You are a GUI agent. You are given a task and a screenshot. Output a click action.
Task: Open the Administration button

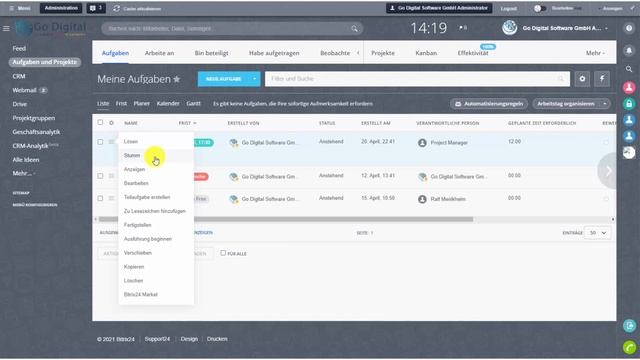click(61, 8)
